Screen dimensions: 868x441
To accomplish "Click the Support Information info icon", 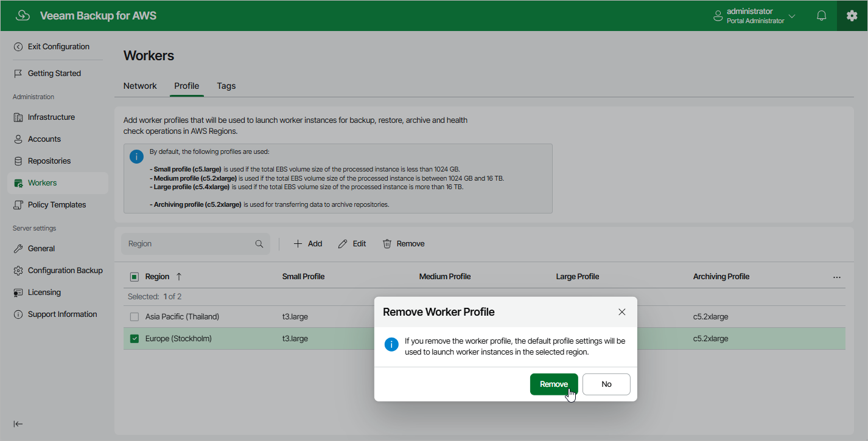I will [18, 314].
